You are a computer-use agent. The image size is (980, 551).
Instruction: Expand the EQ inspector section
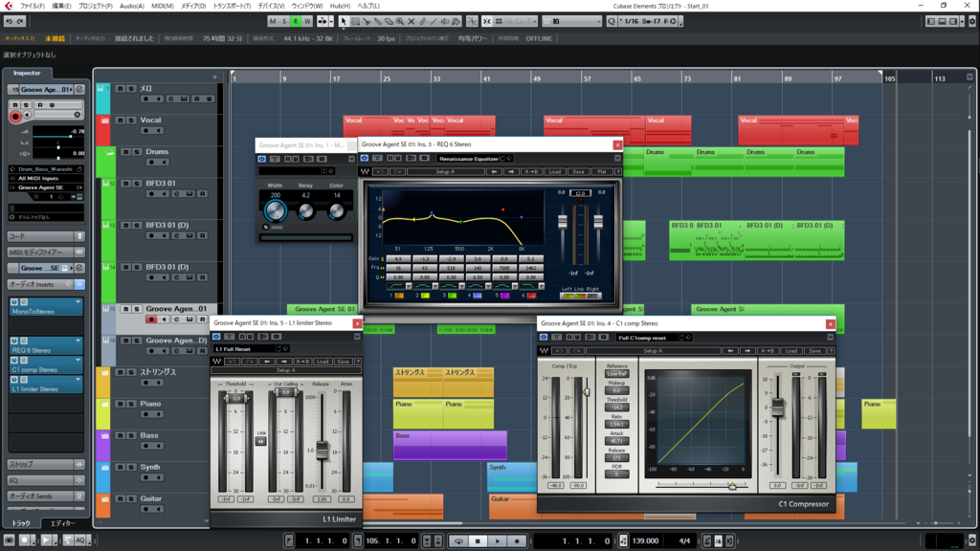click(46, 480)
